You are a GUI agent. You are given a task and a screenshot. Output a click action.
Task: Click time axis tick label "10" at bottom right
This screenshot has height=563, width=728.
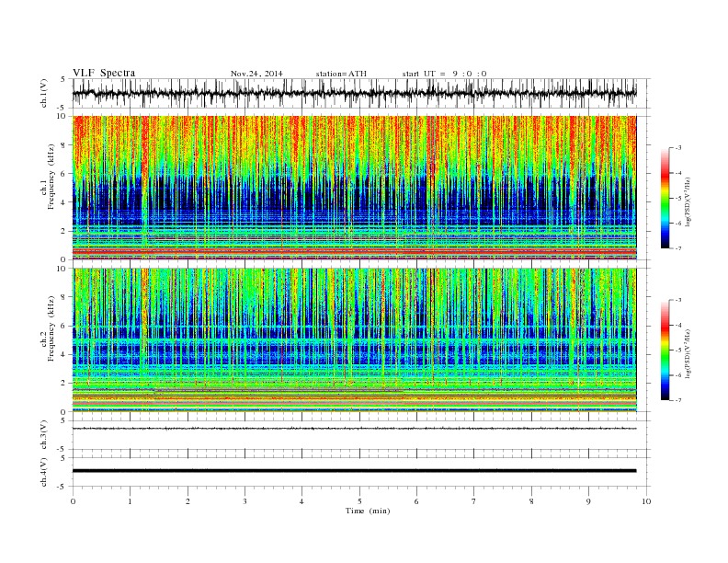(646, 501)
